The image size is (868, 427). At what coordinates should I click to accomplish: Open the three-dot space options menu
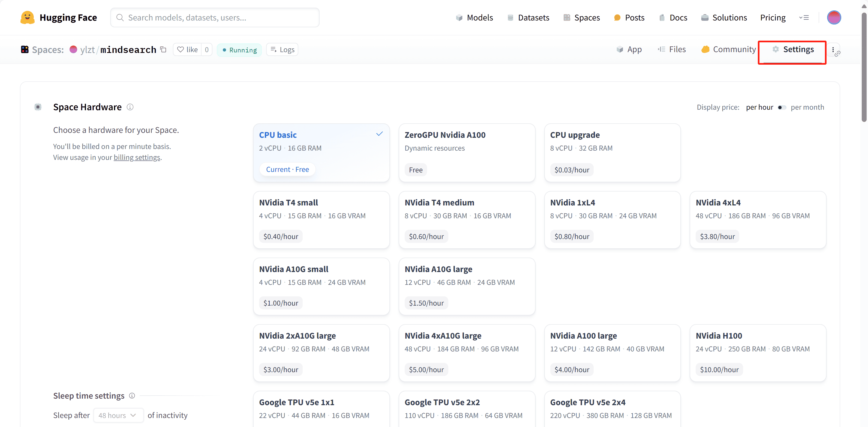[x=833, y=50]
